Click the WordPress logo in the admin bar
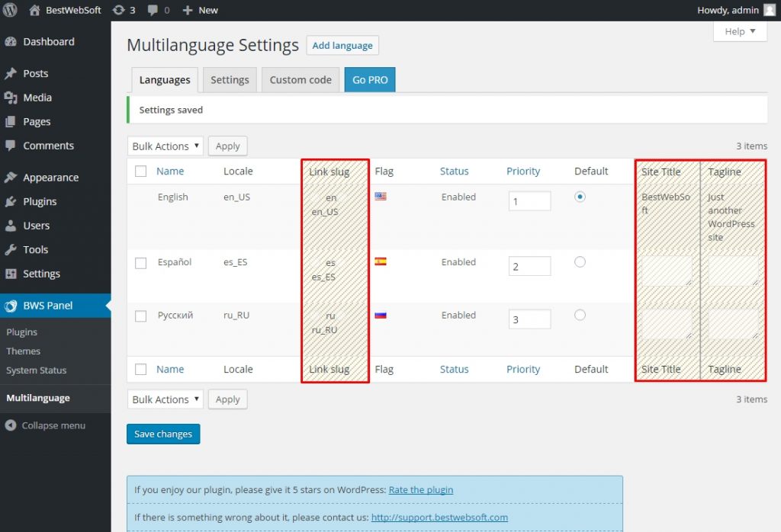This screenshot has height=532, width=781. pos(10,10)
